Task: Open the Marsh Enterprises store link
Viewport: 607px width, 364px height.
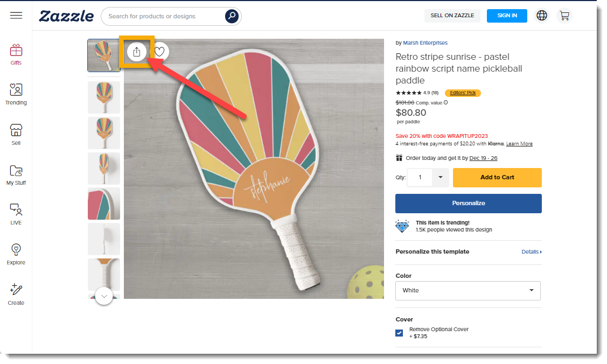Action: click(x=425, y=43)
